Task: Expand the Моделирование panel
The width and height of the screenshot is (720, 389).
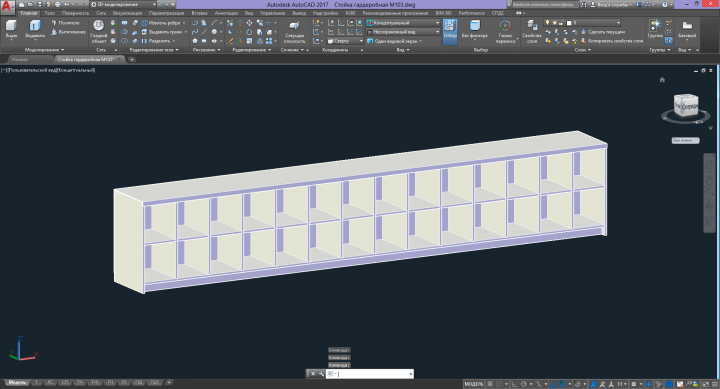Action: (44, 50)
